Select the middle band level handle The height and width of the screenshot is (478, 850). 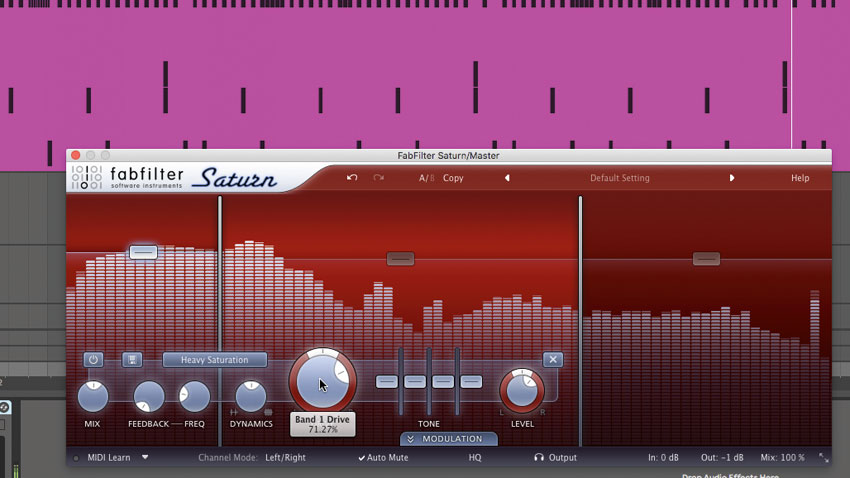click(401, 259)
